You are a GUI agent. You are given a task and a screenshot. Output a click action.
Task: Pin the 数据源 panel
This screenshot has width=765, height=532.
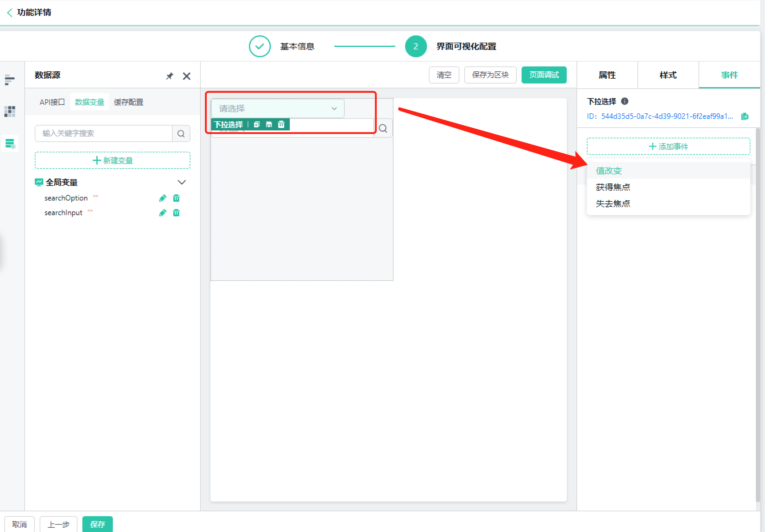point(170,76)
